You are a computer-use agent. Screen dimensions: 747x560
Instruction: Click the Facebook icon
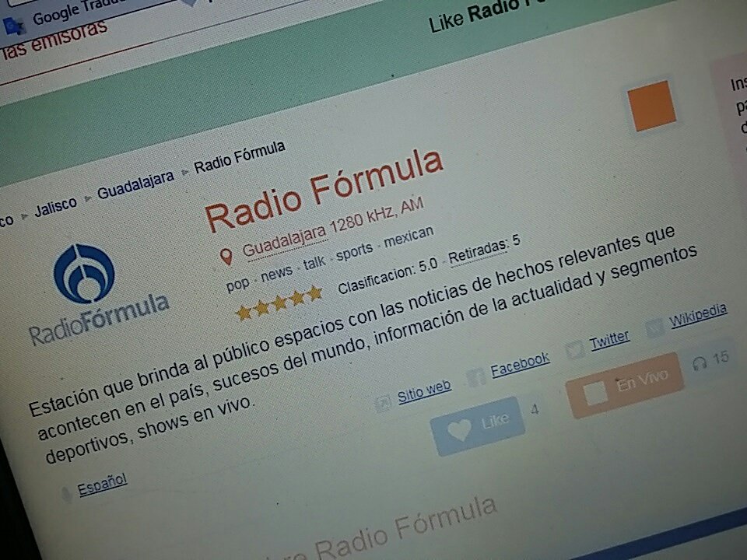[476, 377]
